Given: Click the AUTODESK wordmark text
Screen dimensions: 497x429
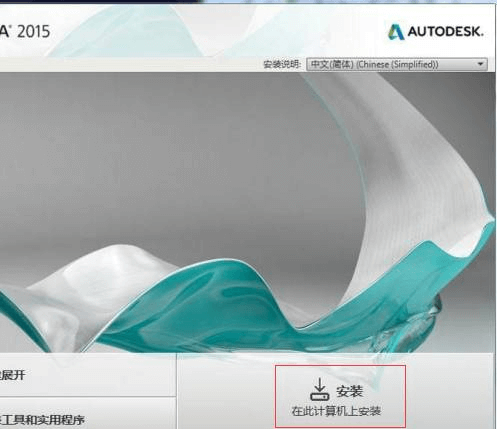Looking at the screenshot, I should tap(445, 32).
